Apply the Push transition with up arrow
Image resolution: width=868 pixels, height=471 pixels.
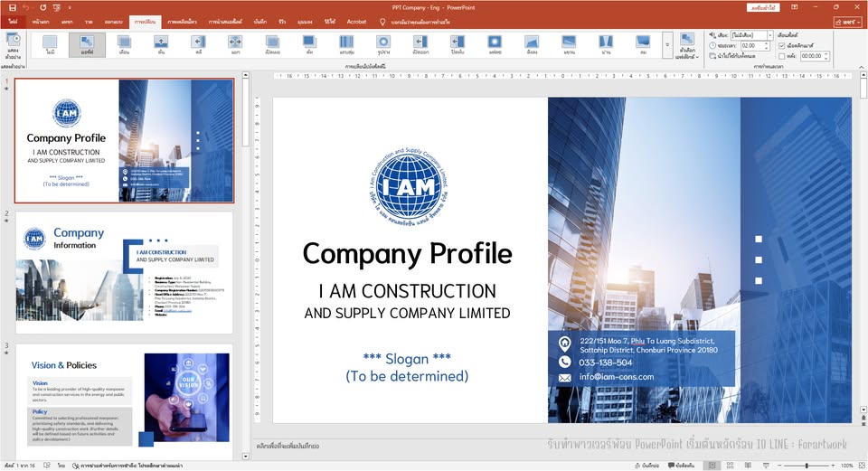(161, 44)
